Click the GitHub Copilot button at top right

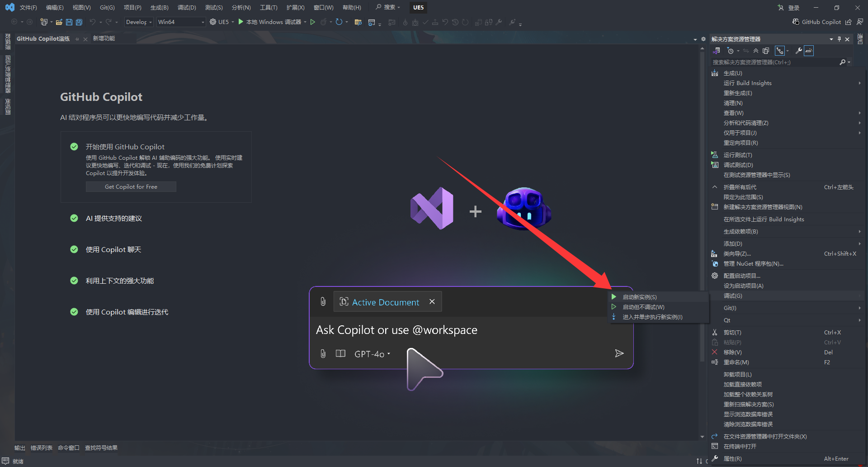(x=816, y=22)
